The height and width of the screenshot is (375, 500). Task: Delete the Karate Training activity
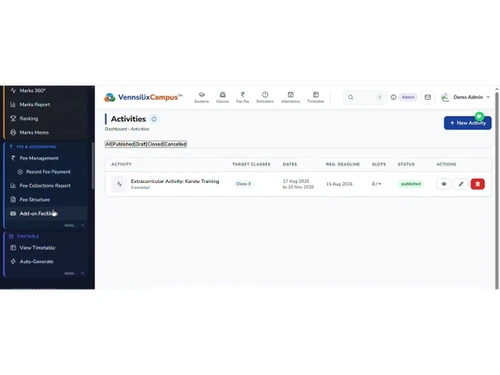[x=478, y=184]
